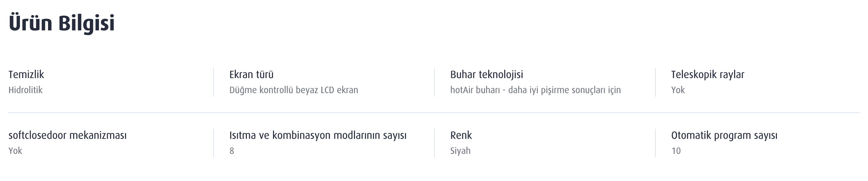Click the Yok value under softclosedoor mekanizması
868x181 pixels.
[x=15, y=151]
